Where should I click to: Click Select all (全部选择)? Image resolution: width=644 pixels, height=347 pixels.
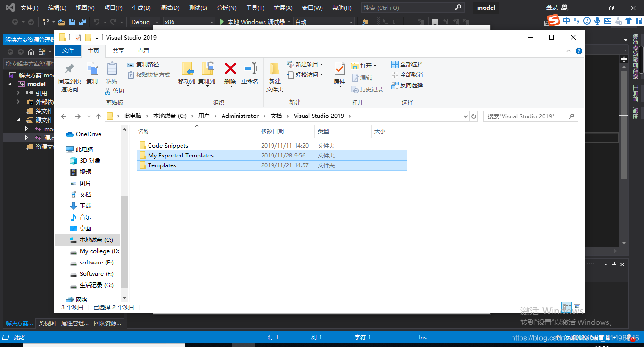(x=407, y=65)
